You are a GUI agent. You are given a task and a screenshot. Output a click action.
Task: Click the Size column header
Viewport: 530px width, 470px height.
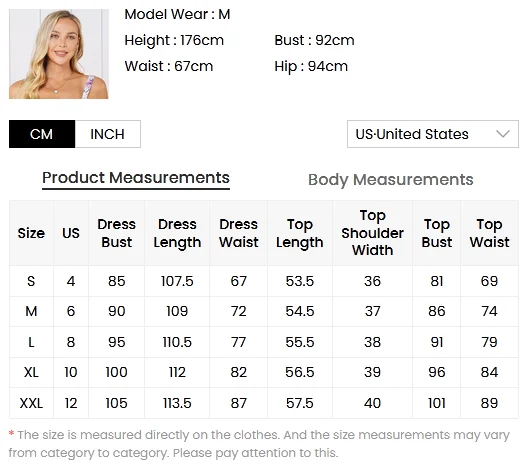click(x=31, y=233)
